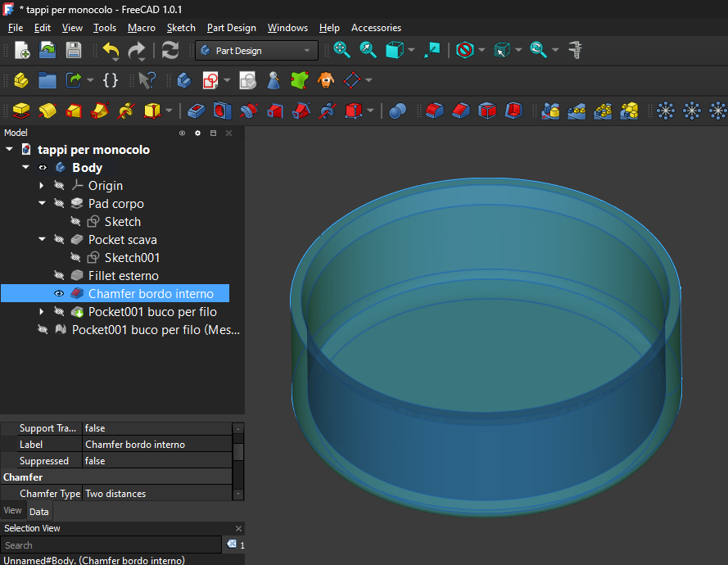Click the Save document icon
This screenshot has width=728, height=565.
pyautogui.click(x=74, y=50)
